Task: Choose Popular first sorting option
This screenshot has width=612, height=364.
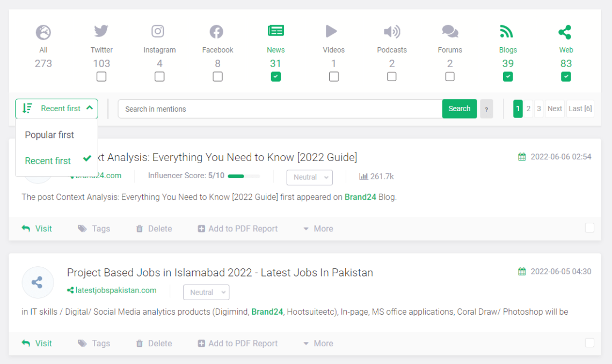Action: [x=49, y=135]
